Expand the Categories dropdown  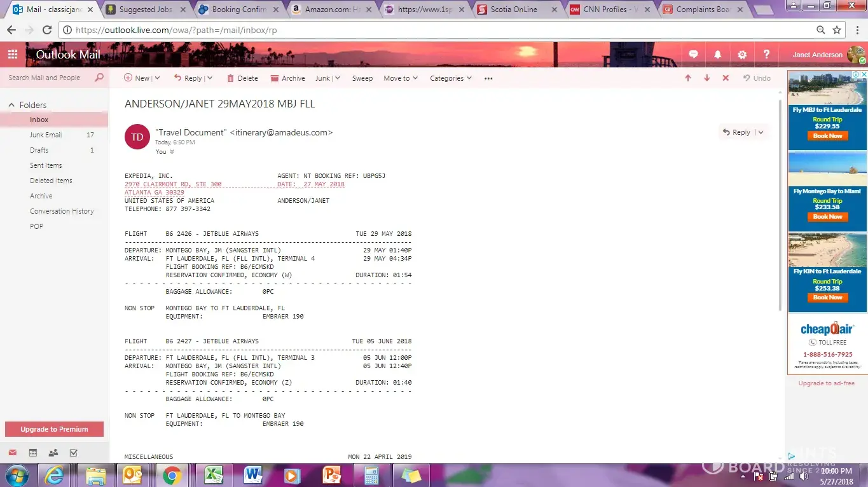tap(450, 78)
